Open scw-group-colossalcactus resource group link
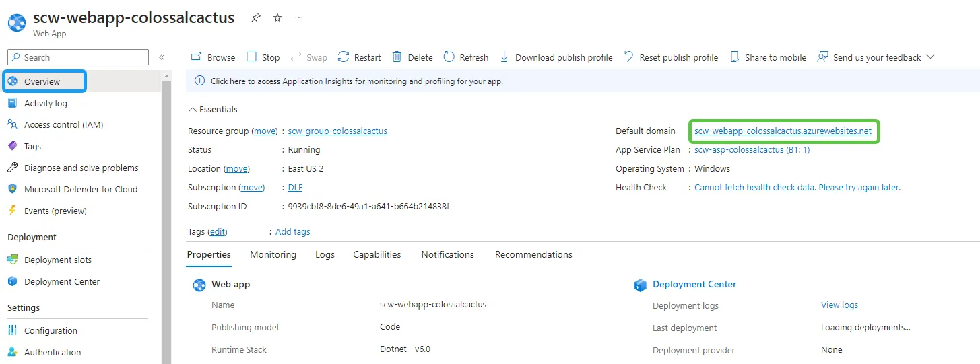This screenshot has height=364, width=980. pos(337,131)
